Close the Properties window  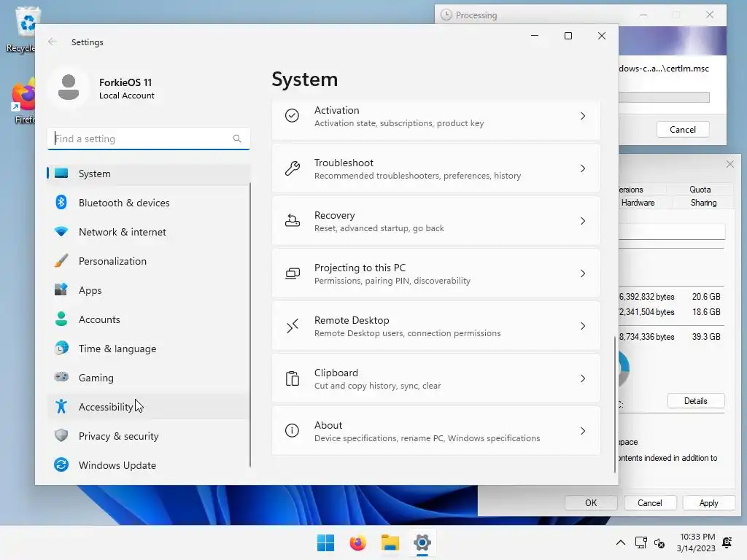pos(729,164)
